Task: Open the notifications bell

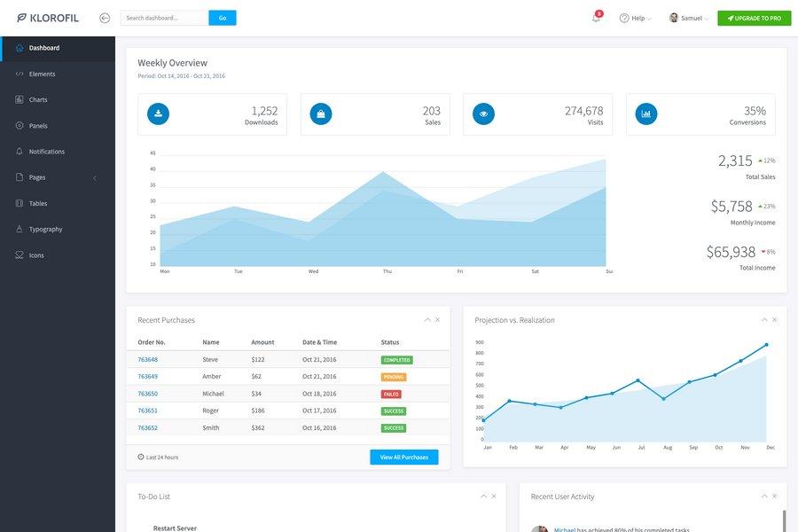Action: pyautogui.click(x=593, y=16)
